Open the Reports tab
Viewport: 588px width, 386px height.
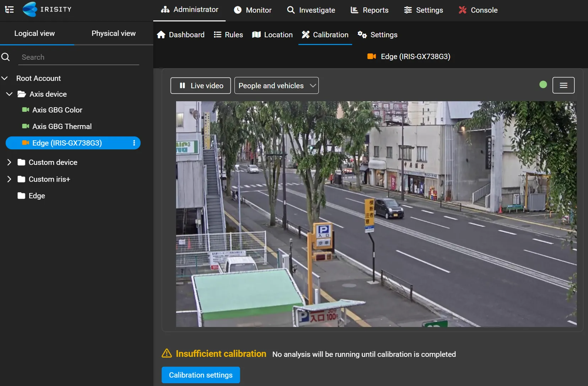coord(369,10)
